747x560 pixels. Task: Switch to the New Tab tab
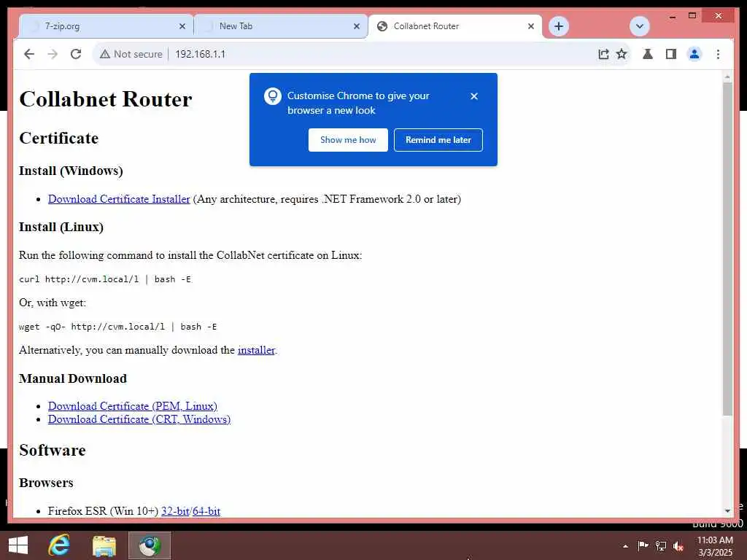point(281,26)
